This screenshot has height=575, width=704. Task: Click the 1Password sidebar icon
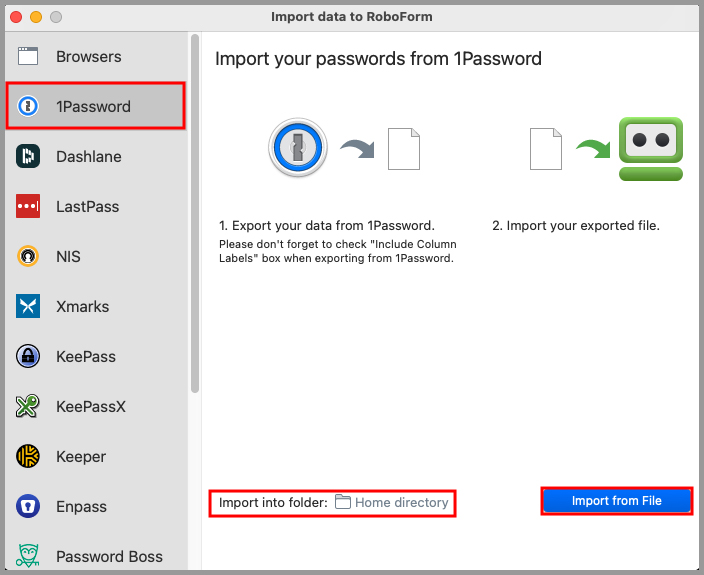[x=28, y=106]
